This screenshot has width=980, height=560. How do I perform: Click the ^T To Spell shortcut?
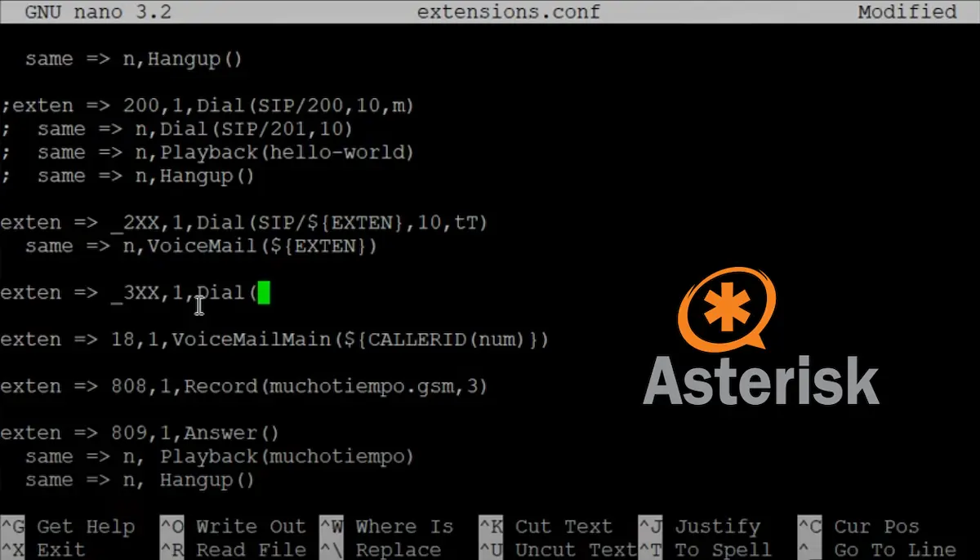point(705,549)
